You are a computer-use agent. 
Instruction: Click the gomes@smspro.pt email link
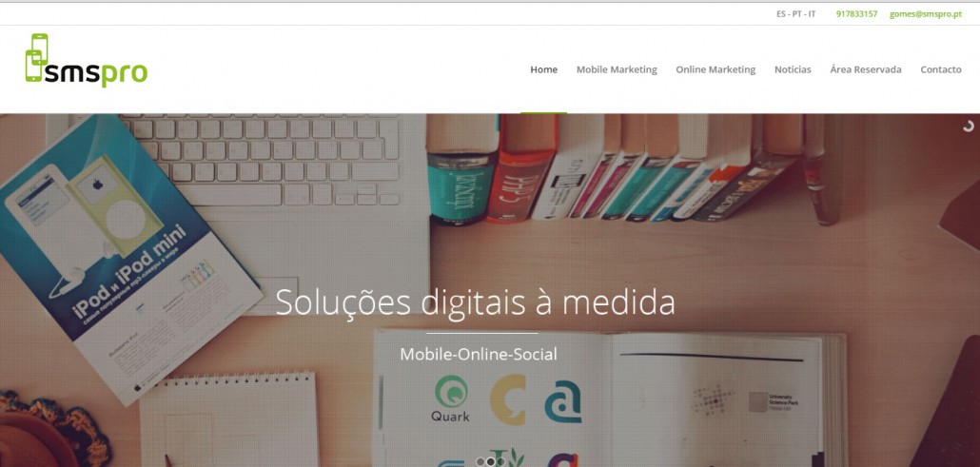pos(926,13)
